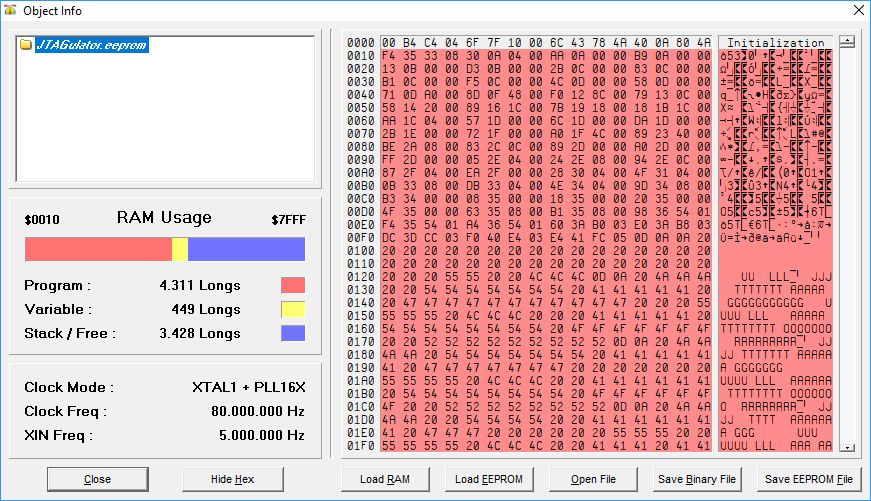The image size is (871, 501).
Task: Click the Hide Hex button
Action: click(x=232, y=479)
